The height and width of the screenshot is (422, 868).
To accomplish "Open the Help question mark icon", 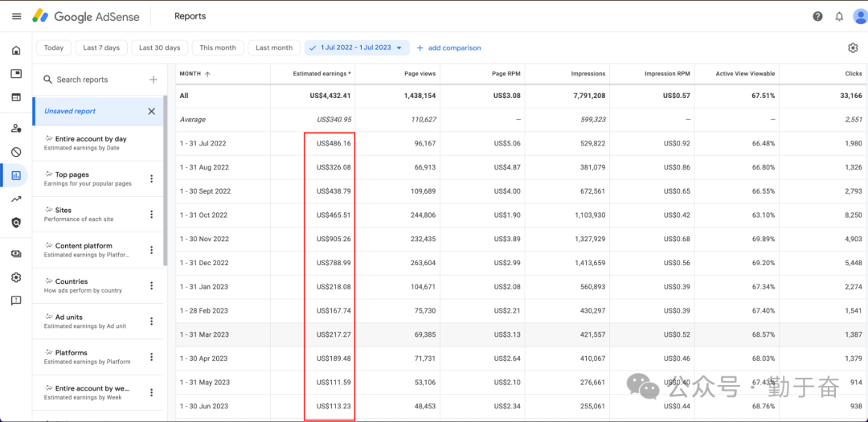I will pos(817,16).
